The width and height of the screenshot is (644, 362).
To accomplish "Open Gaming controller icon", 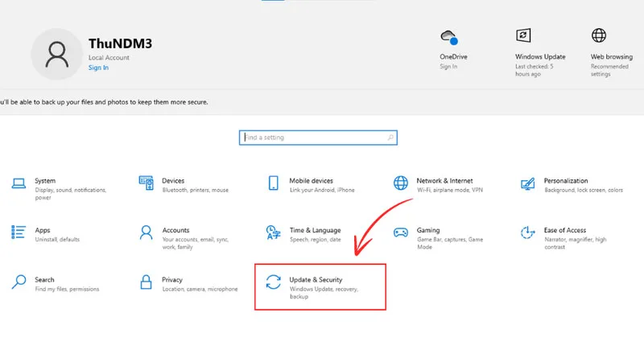I will pos(400,232).
